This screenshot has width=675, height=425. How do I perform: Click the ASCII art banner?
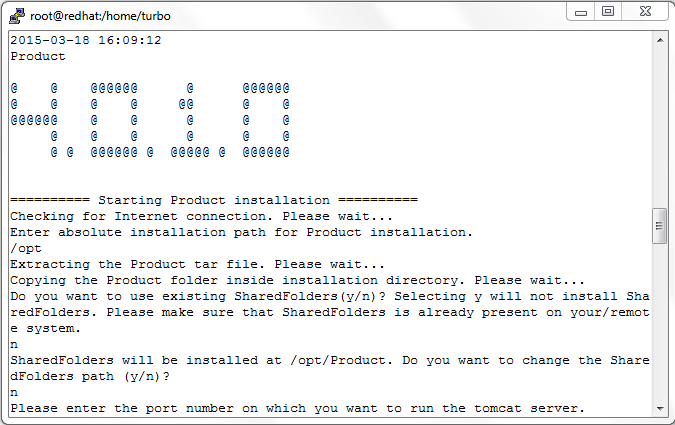pos(150,120)
